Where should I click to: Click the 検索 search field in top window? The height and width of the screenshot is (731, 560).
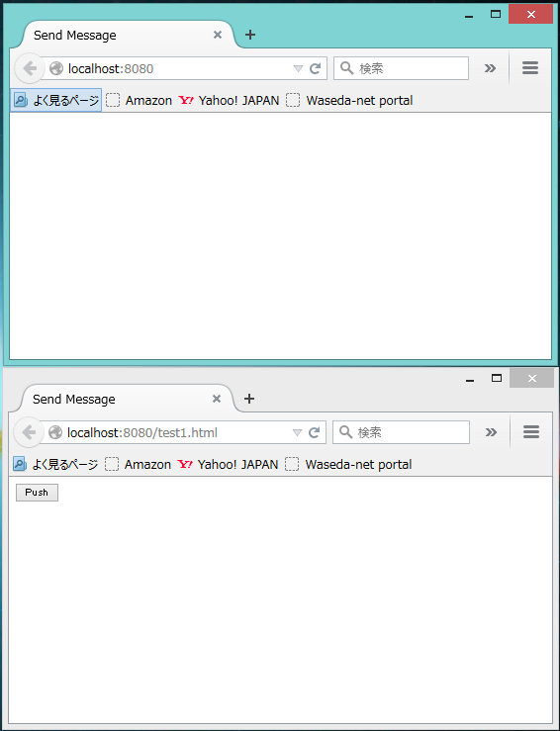click(x=401, y=68)
